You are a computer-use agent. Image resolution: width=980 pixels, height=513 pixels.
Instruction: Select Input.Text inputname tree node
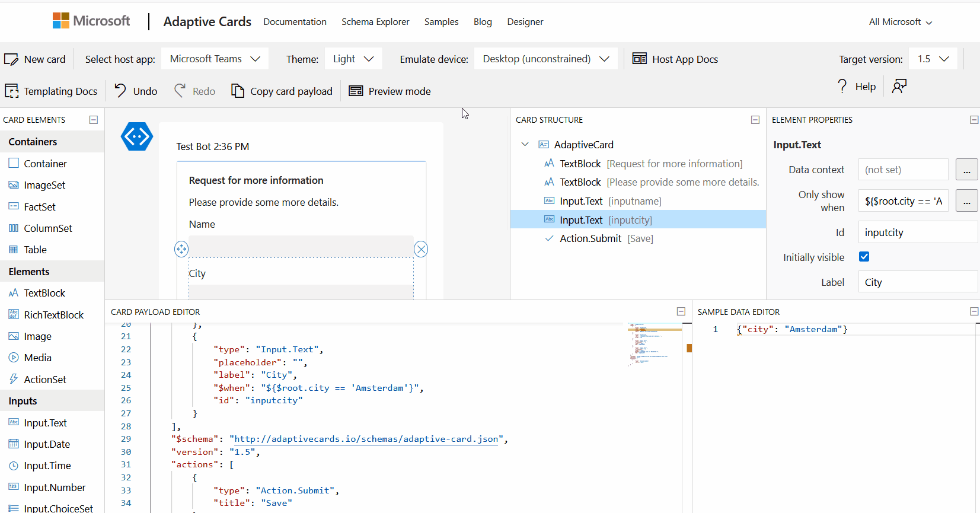click(638, 201)
